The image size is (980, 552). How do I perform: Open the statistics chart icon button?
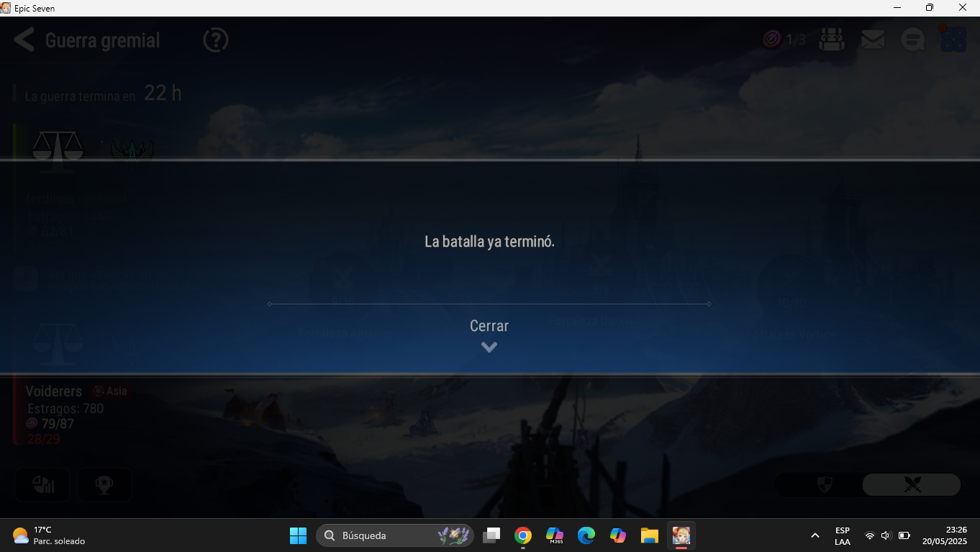tap(43, 485)
